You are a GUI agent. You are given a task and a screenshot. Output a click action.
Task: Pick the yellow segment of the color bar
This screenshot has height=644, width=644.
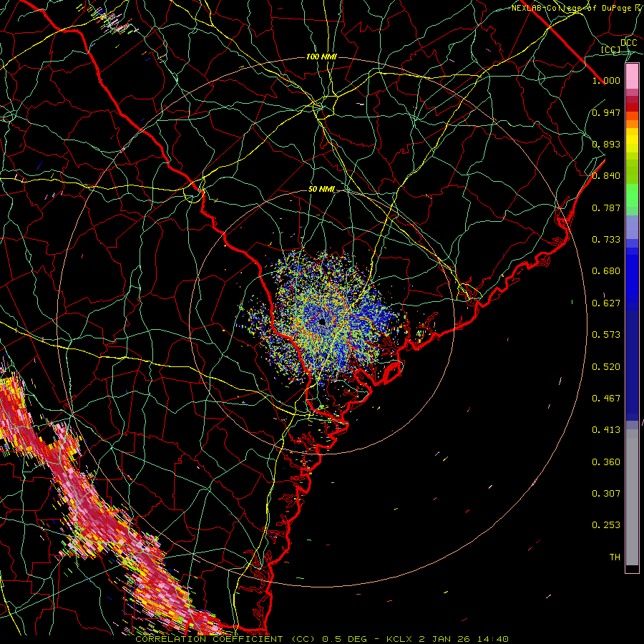[x=632, y=141]
